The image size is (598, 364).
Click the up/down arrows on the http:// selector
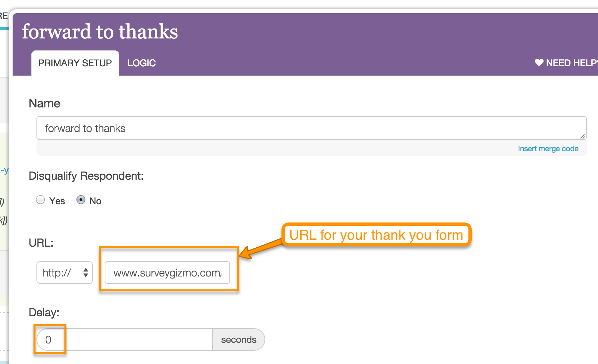click(x=86, y=273)
